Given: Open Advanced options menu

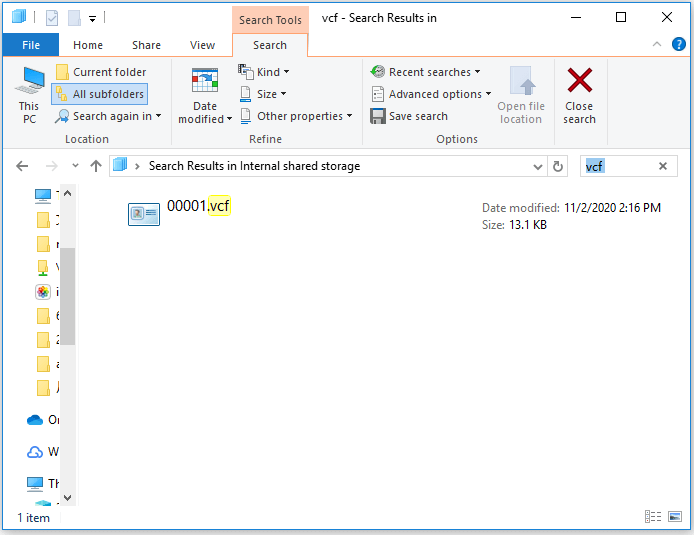Looking at the screenshot, I should point(431,94).
